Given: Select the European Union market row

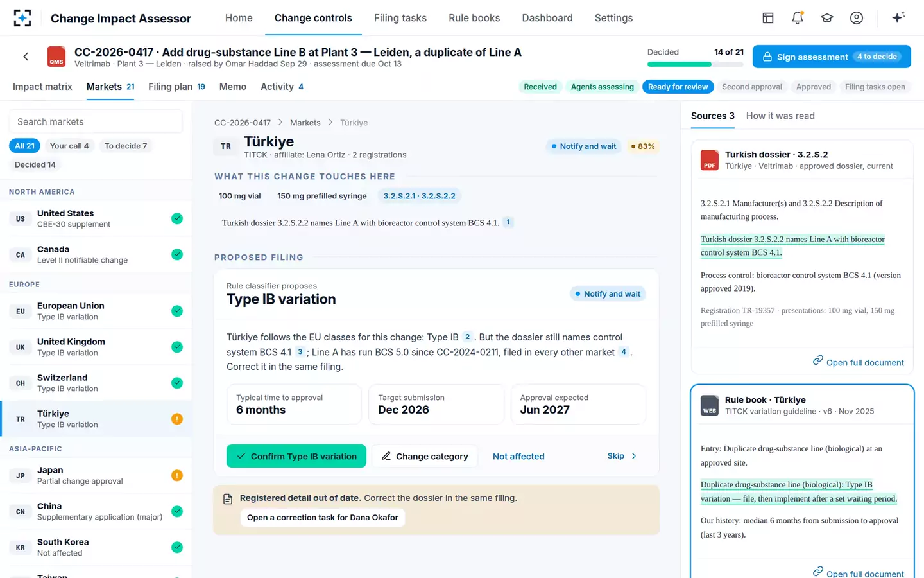Looking at the screenshot, I should pyautogui.click(x=96, y=311).
